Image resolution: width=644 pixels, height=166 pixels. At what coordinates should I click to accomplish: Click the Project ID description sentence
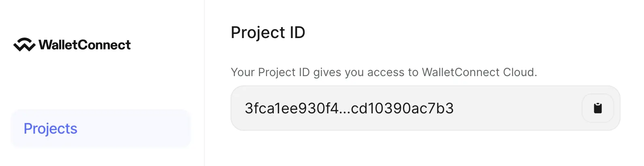tap(383, 72)
